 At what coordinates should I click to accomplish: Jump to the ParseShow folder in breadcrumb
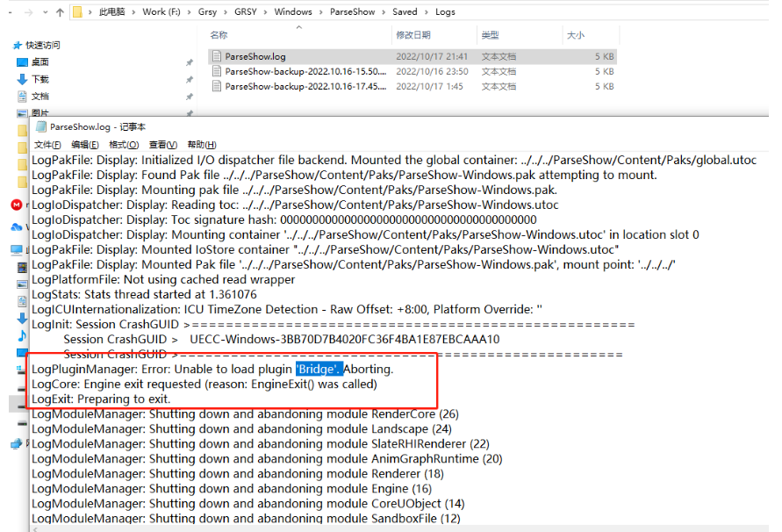coord(352,12)
